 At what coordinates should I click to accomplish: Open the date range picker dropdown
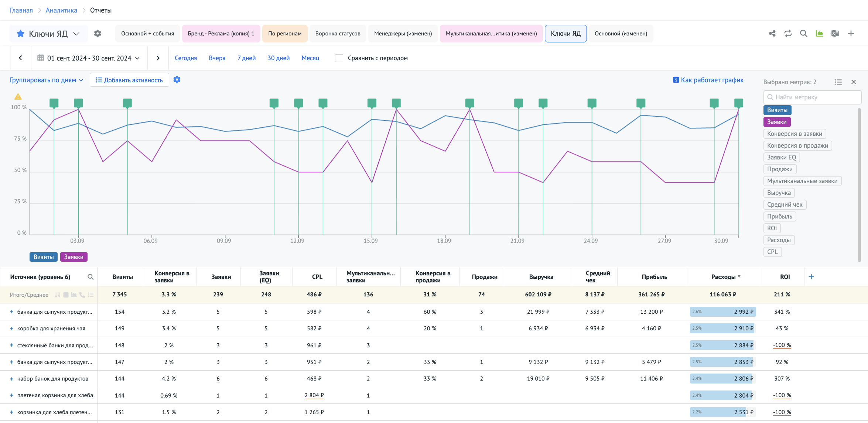pos(89,58)
